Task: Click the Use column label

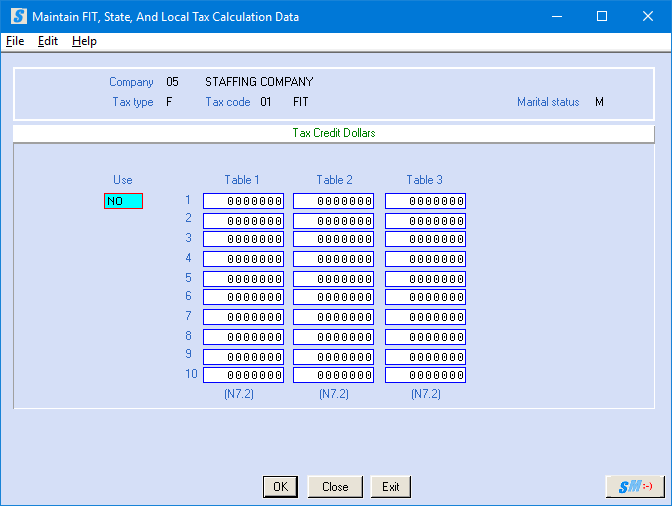Action: (123, 180)
